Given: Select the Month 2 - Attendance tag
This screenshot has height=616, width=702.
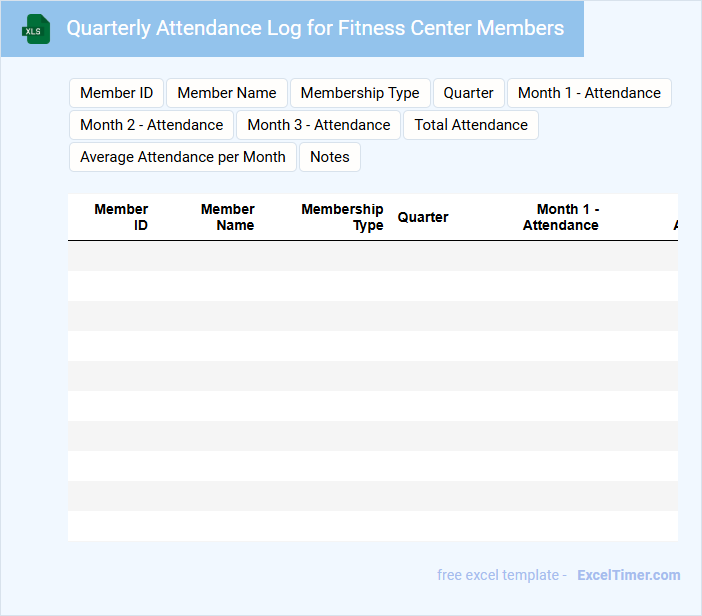Looking at the screenshot, I should 152,125.
